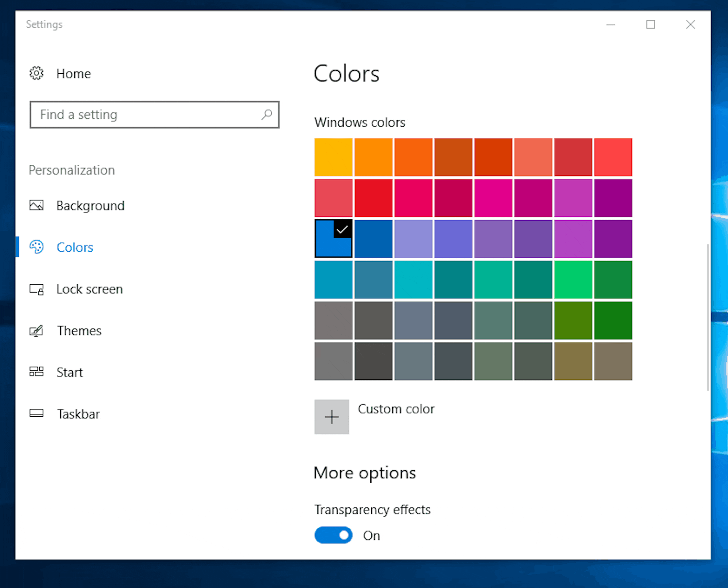The image size is (728, 588).
Task: Open Lock screen settings via its icon
Action: click(36, 289)
